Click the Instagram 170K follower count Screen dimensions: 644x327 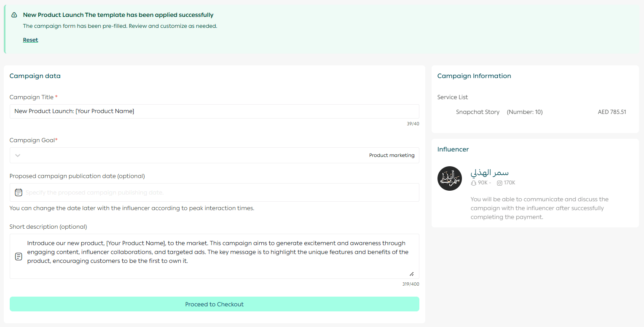(x=509, y=183)
